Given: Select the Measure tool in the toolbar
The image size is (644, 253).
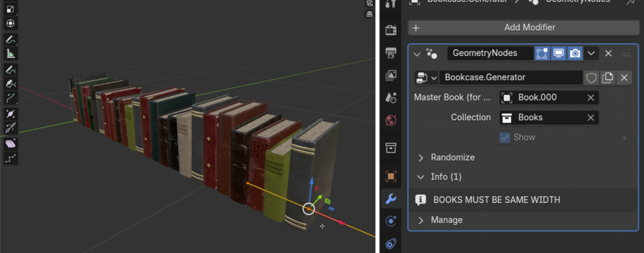Looking at the screenshot, I should [x=11, y=54].
